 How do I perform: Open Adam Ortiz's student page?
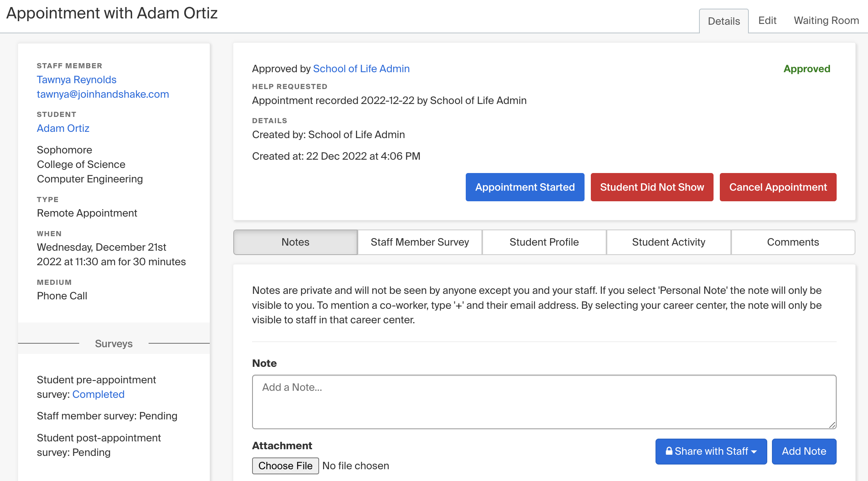[63, 128]
